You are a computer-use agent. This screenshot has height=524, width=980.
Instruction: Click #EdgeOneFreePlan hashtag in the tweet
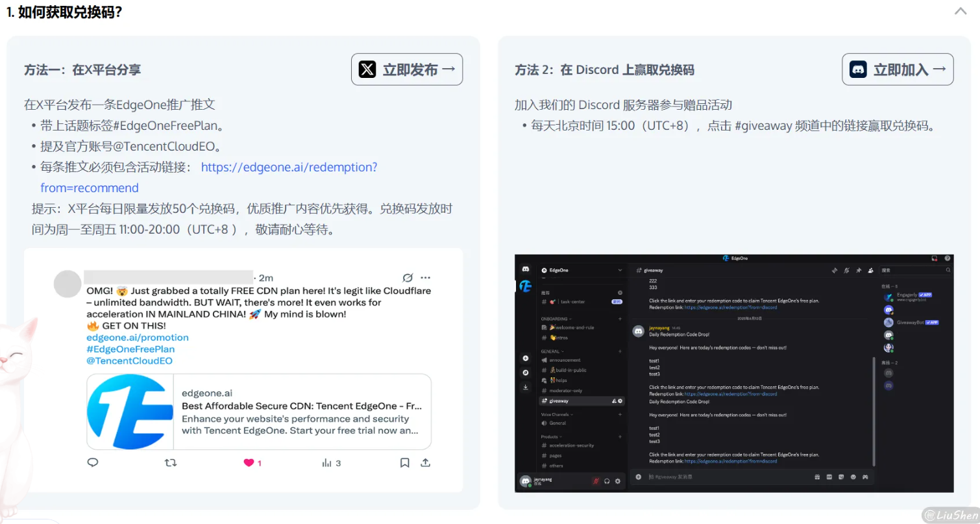(130, 349)
